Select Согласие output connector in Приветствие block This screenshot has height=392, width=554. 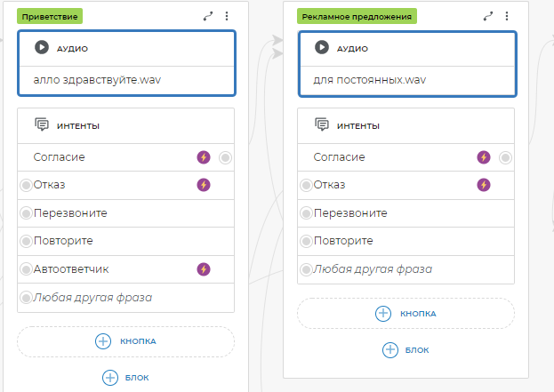[x=225, y=157]
